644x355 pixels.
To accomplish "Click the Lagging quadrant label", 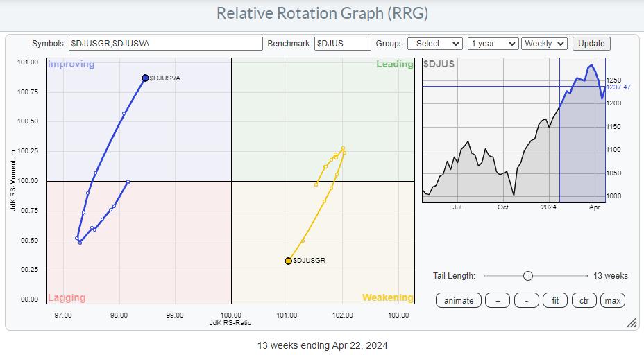I will click(x=67, y=297).
